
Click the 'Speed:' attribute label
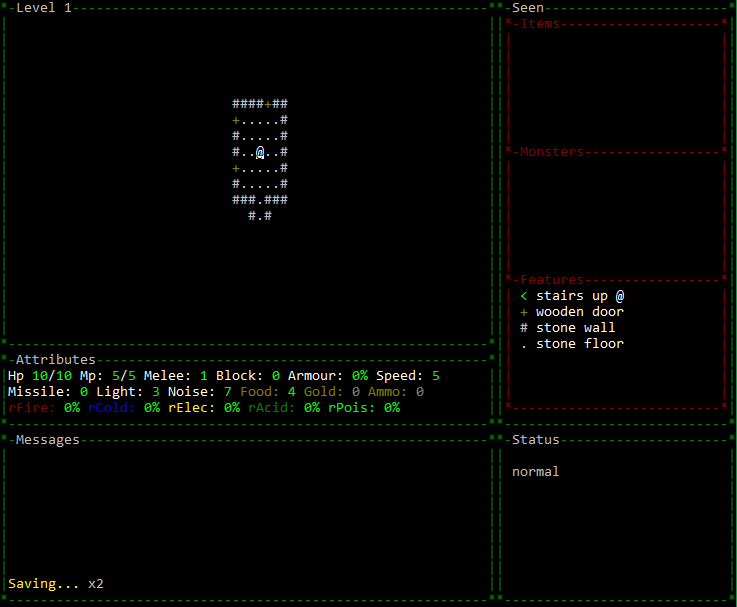[x=400, y=376]
